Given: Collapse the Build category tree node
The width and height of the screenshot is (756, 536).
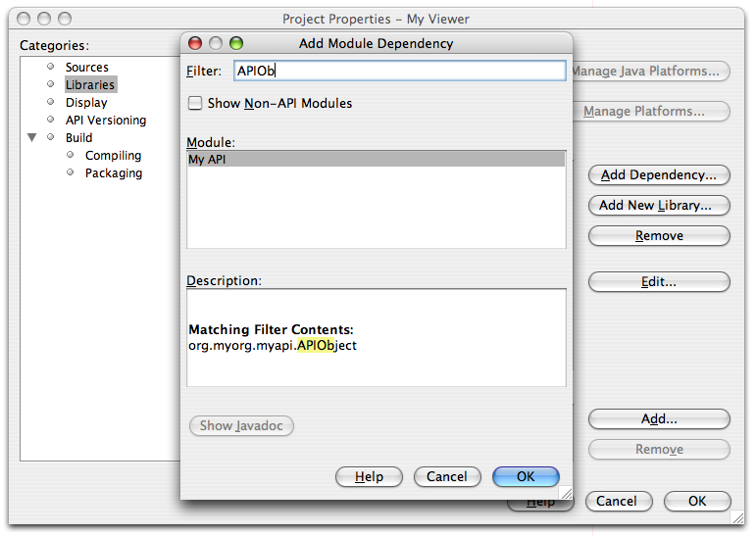Looking at the screenshot, I should [x=32, y=138].
